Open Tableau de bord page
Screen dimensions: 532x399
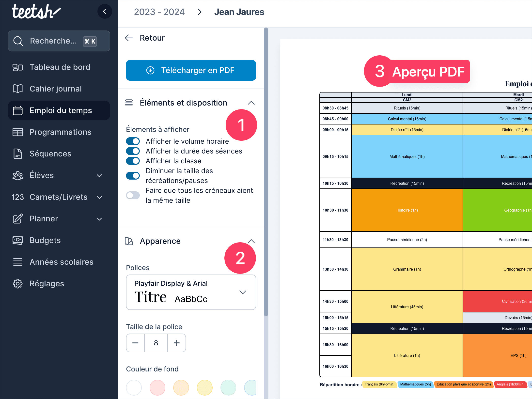(x=59, y=67)
